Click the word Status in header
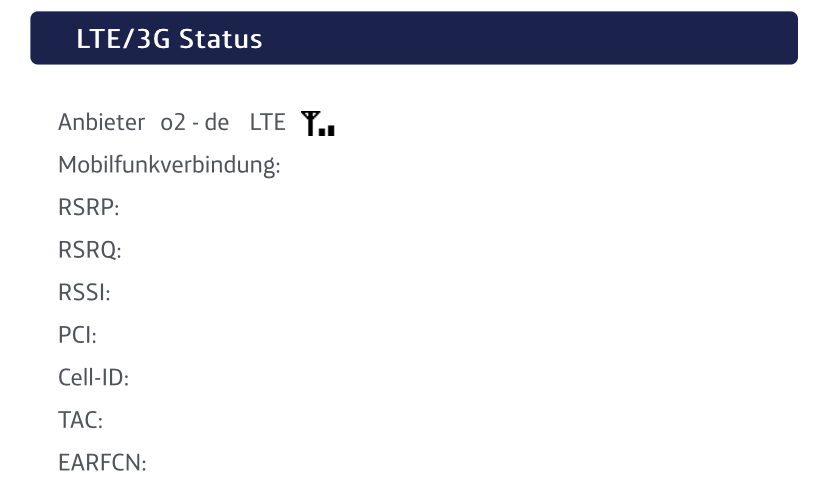Screen dimensions: 828x496 coord(220,39)
